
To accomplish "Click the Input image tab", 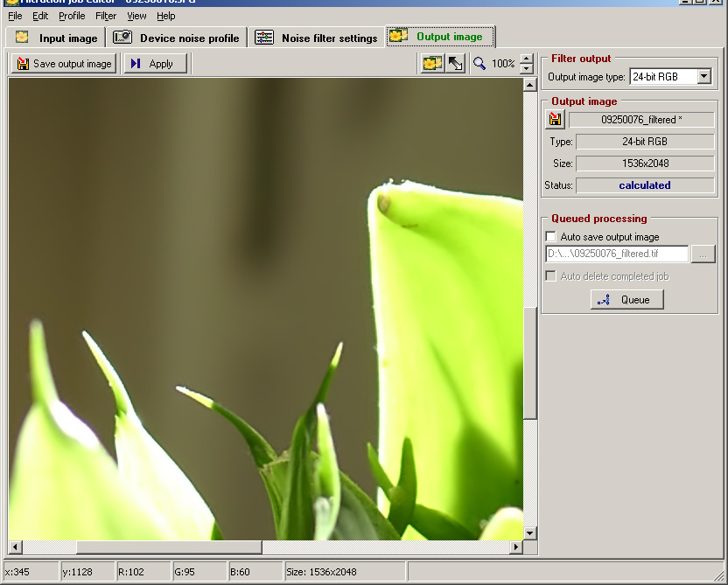I will tap(57, 38).
